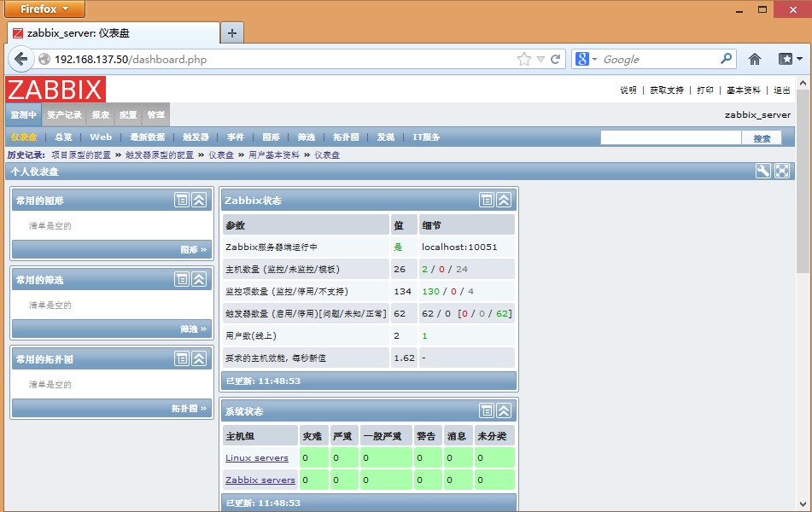
Task: Follow the 图形 » footer link
Action: pyautogui.click(x=194, y=249)
